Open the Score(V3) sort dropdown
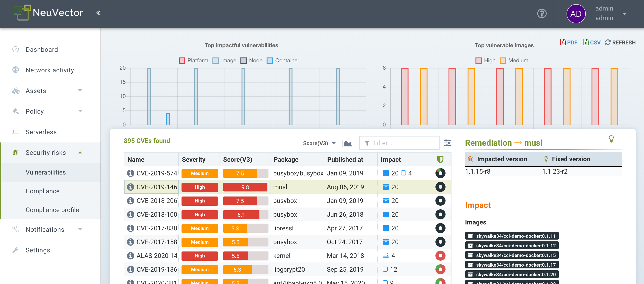This screenshot has width=644, height=284. [319, 143]
